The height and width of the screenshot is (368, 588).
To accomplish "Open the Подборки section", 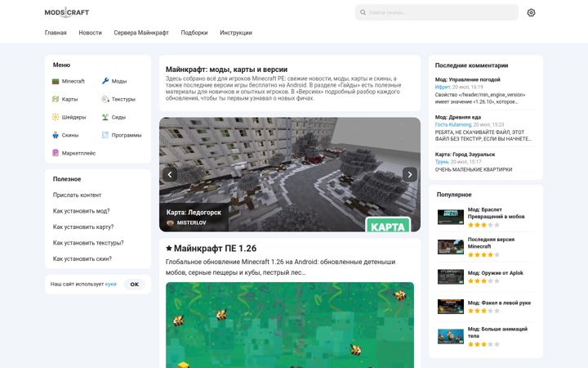I will coord(194,33).
